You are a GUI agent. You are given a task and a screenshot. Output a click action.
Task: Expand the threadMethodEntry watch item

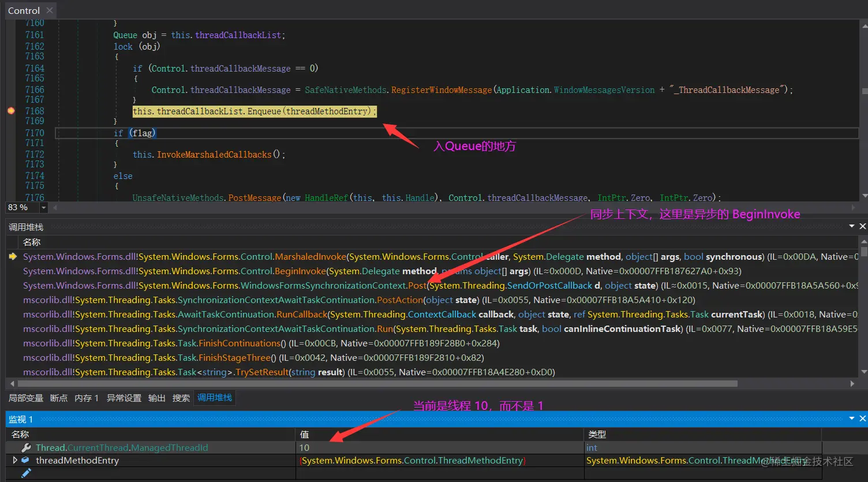[15, 460]
